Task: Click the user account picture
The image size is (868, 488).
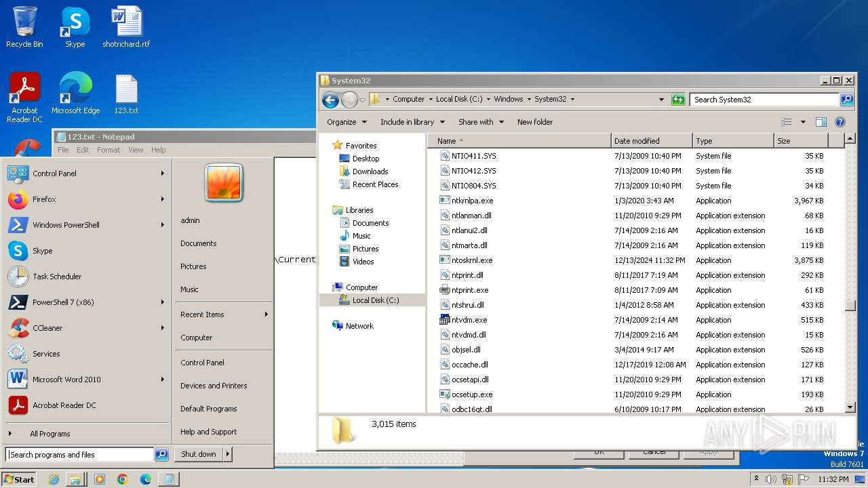Action: pyautogui.click(x=224, y=183)
